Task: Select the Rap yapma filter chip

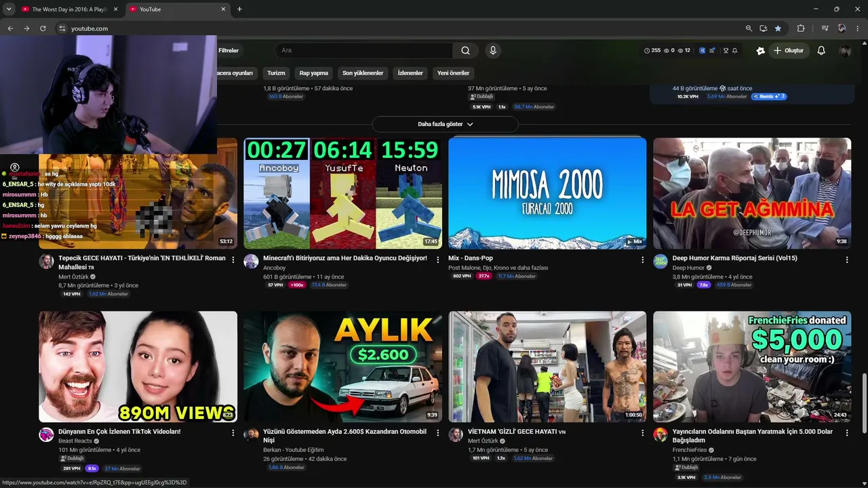Action: [314, 73]
